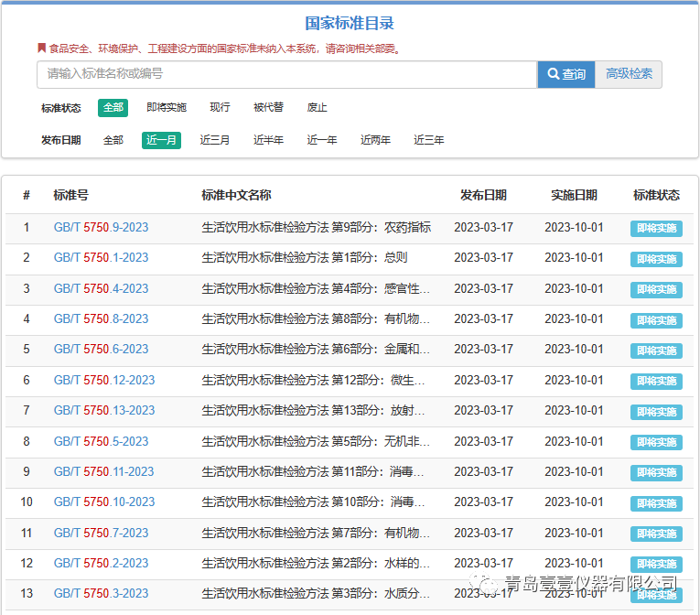The image size is (700, 615).
Task: Select 近一年 publish date filter
Action: (x=322, y=140)
